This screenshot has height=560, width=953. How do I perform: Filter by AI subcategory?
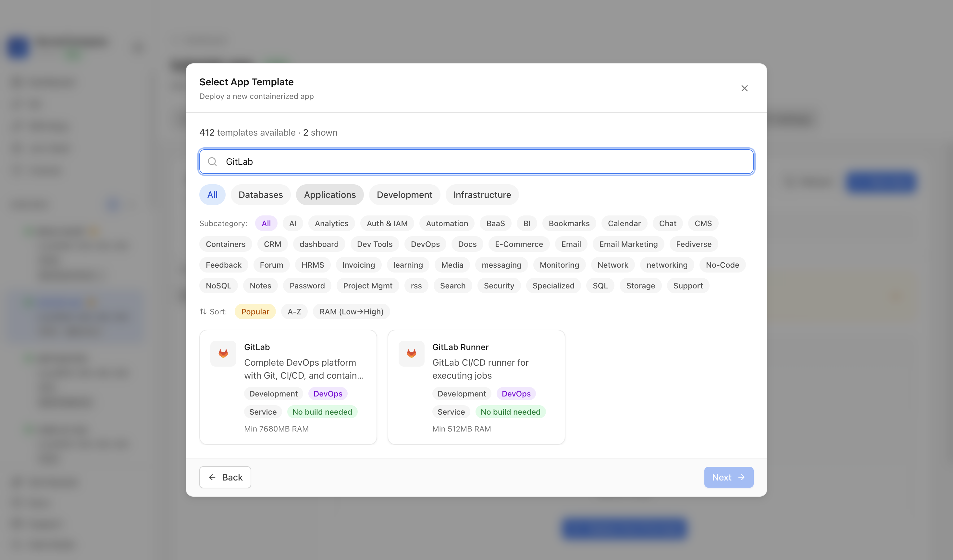[293, 224]
